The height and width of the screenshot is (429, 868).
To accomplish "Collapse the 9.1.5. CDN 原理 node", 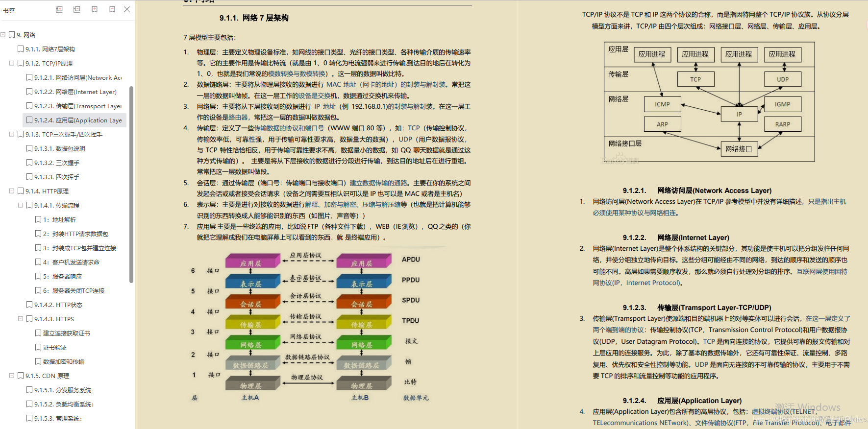I will [x=12, y=376].
